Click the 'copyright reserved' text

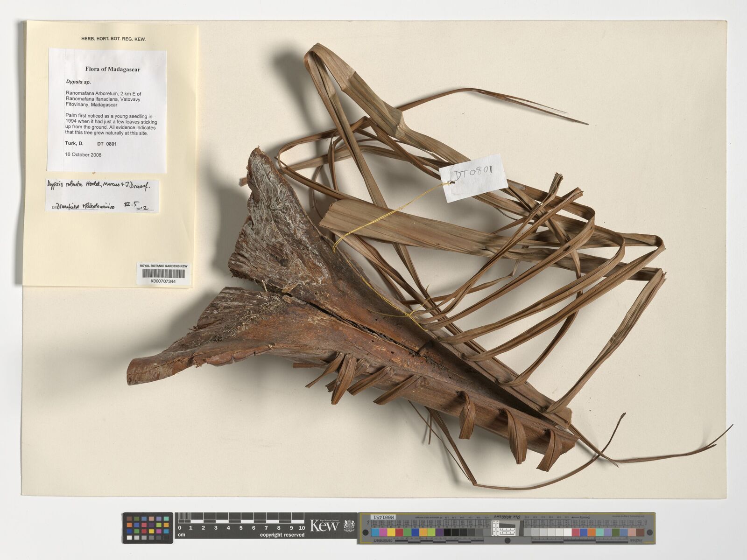coord(282,535)
